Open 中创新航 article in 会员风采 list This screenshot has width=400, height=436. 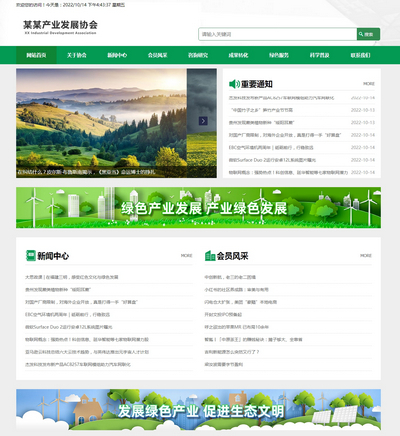coord(230,277)
